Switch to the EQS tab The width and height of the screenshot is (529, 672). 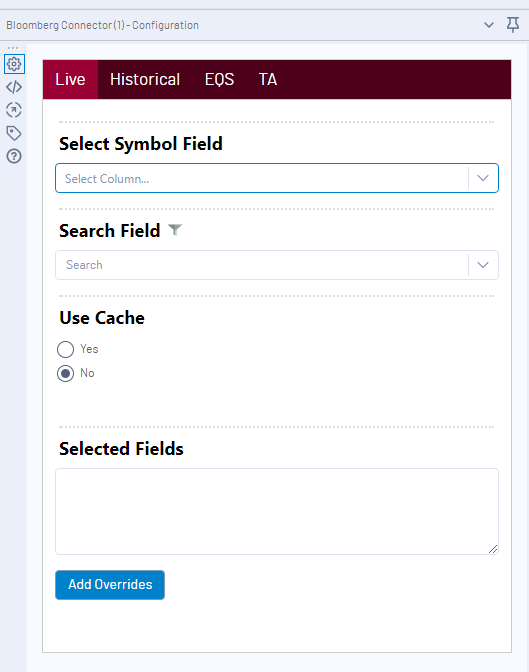tap(219, 80)
